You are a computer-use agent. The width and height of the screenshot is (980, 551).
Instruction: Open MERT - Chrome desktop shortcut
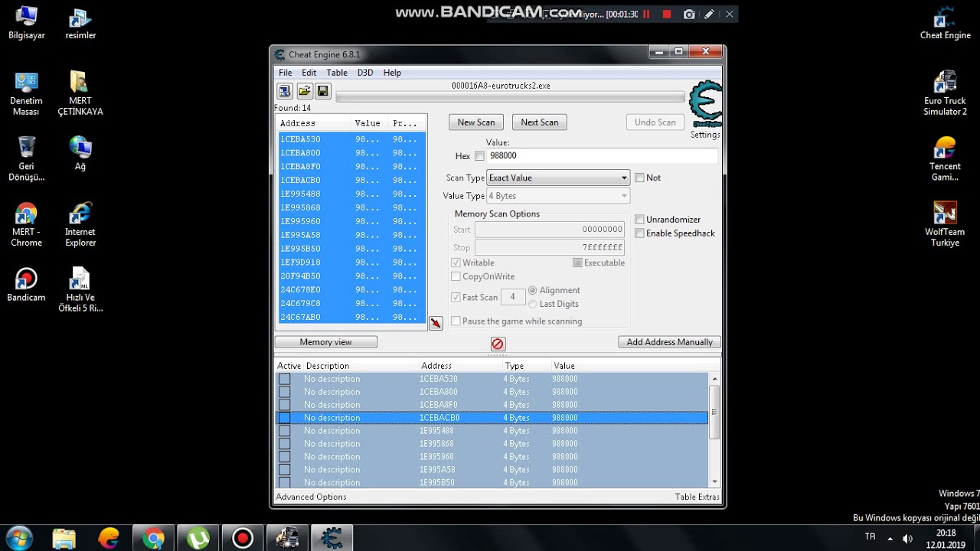[26, 225]
